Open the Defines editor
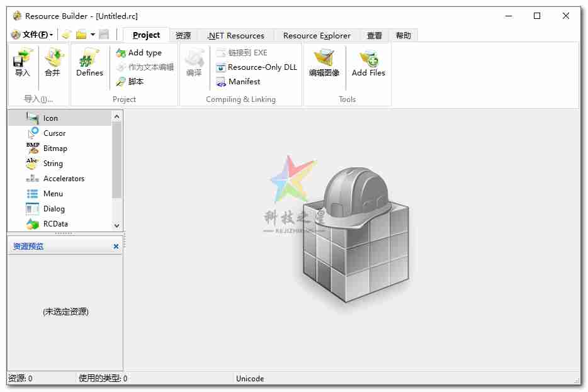The height and width of the screenshot is (392, 588). (89, 63)
